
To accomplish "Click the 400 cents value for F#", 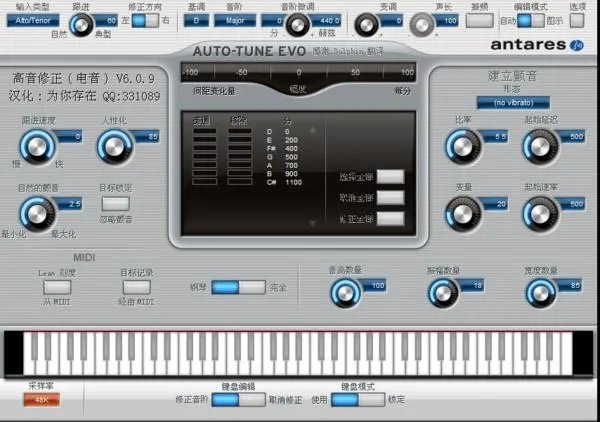I will click(x=291, y=148).
